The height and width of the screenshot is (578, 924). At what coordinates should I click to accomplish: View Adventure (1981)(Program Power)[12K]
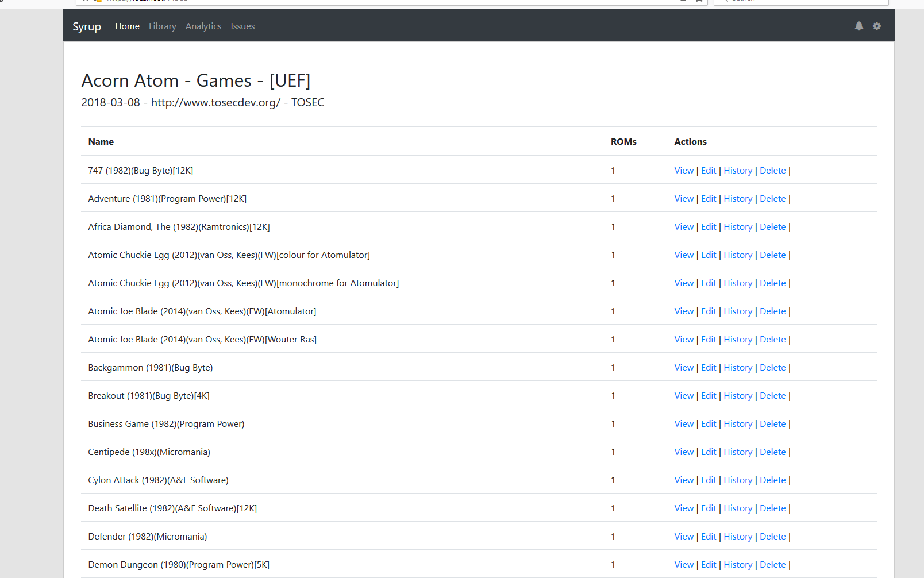(684, 199)
